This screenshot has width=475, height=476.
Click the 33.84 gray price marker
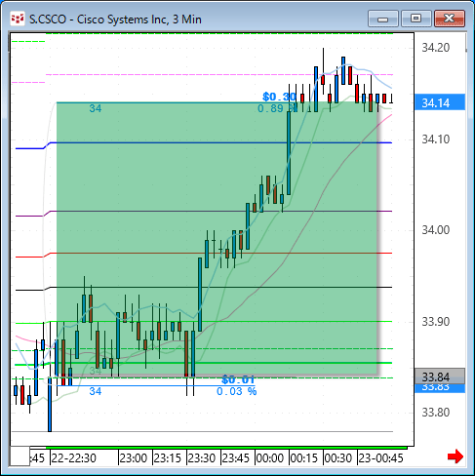click(440, 377)
